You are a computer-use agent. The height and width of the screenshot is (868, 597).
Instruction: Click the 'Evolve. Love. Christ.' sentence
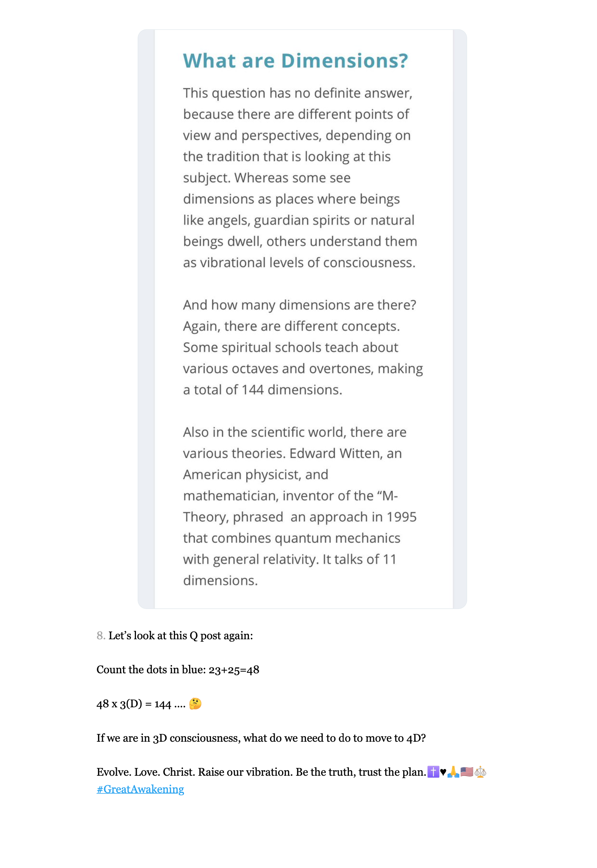(261, 772)
